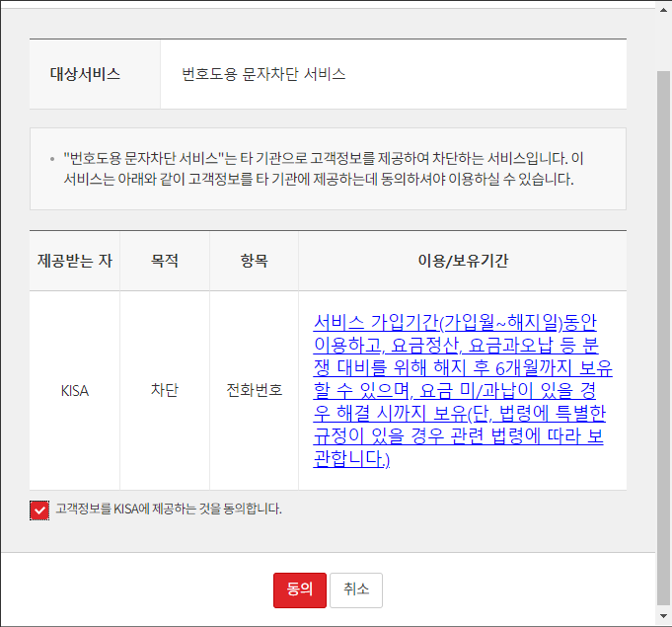Click the service description notice paragraph
Viewport: 672px width, 627px height.
tap(323, 169)
